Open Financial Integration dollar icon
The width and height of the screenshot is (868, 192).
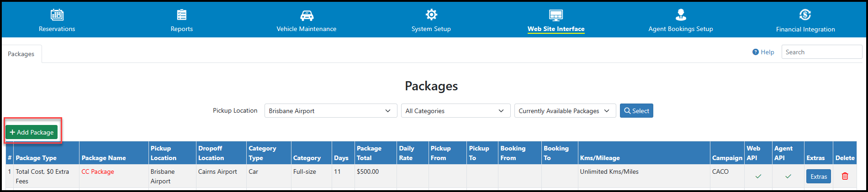[805, 15]
